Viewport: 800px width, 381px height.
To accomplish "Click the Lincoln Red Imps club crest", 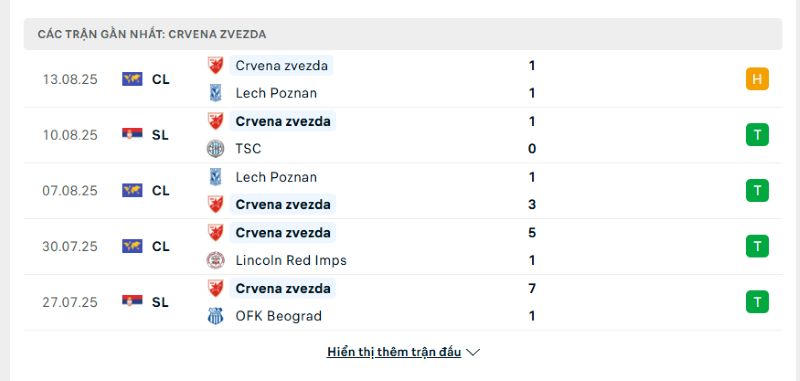I will point(215,260).
